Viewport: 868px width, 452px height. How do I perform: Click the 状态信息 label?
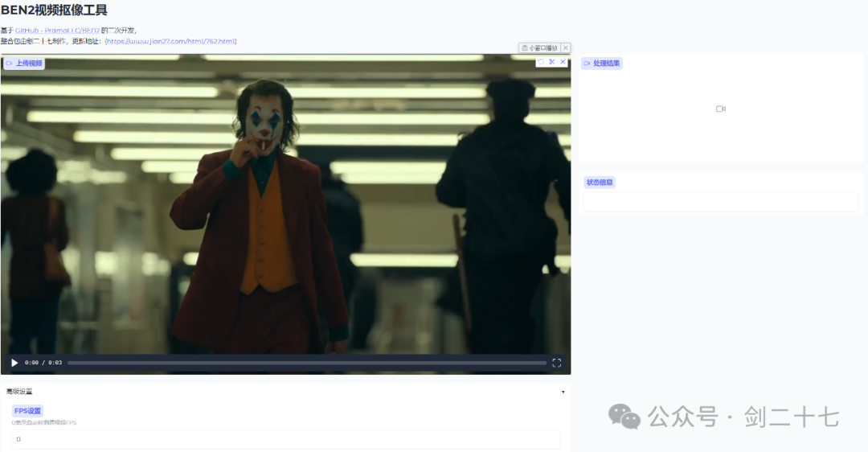coord(600,183)
